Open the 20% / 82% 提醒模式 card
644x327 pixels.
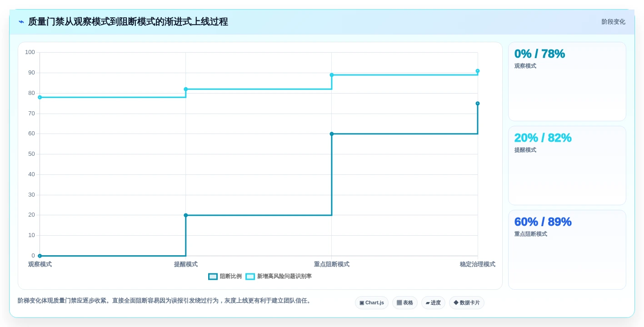click(567, 166)
